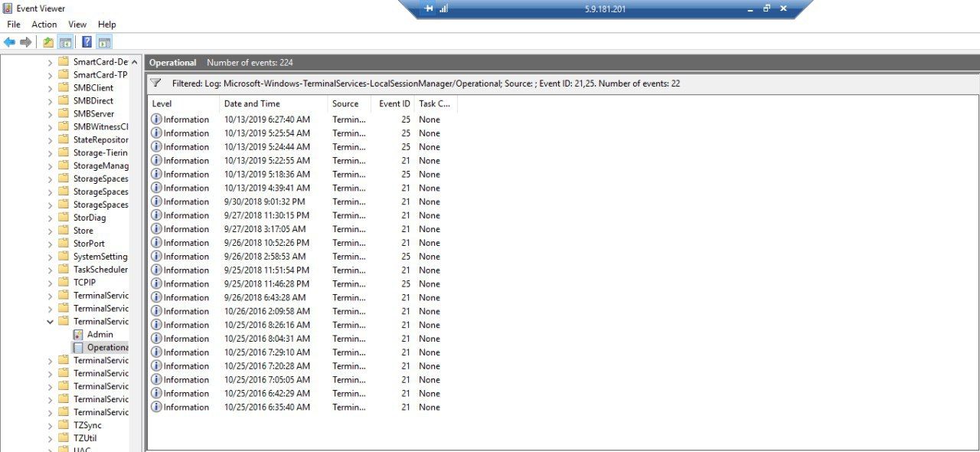This screenshot has height=452, width=980.
Task: Toggle the Show/Hide Action Pane toolbar icon
Action: 105,42
